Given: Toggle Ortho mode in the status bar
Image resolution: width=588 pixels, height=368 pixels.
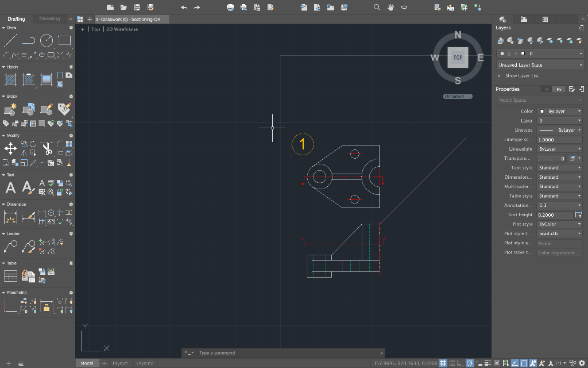Looking at the screenshot, I should pos(459,363).
